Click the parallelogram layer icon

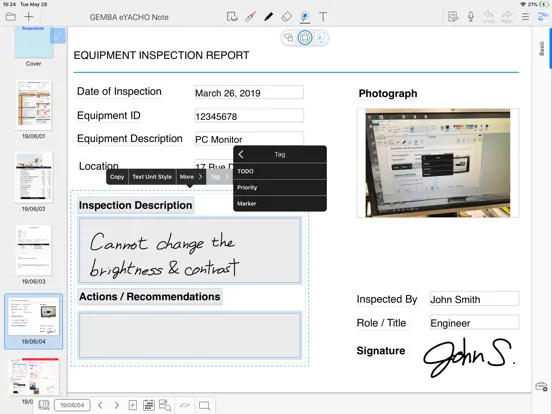(185, 405)
